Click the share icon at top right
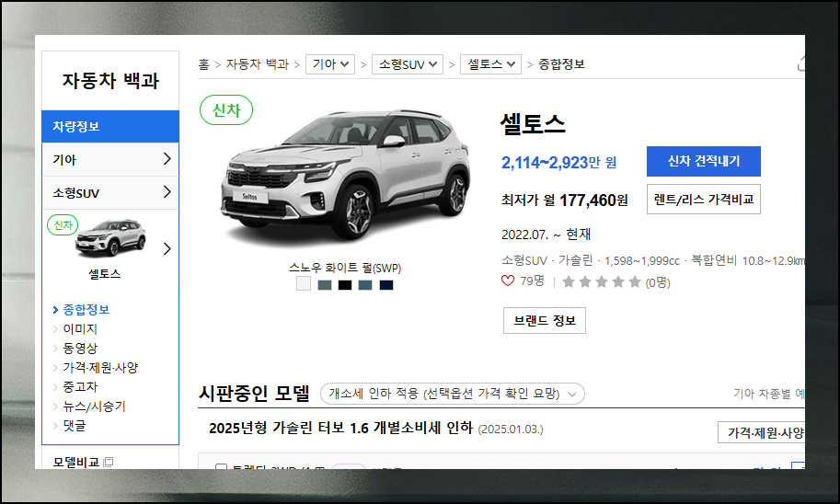This screenshot has height=504, width=840. (x=800, y=63)
